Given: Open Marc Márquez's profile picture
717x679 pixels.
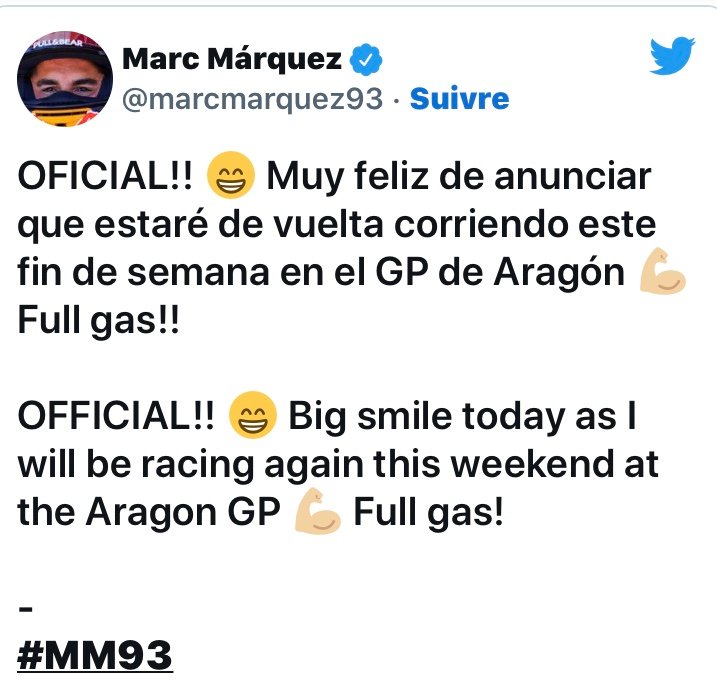Looking at the screenshot, I should (x=65, y=79).
